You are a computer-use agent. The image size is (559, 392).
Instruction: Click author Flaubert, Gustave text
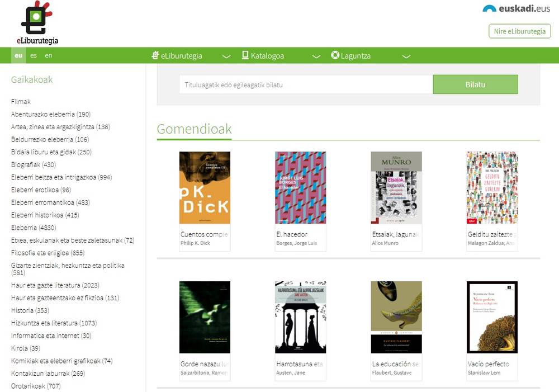(392, 373)
